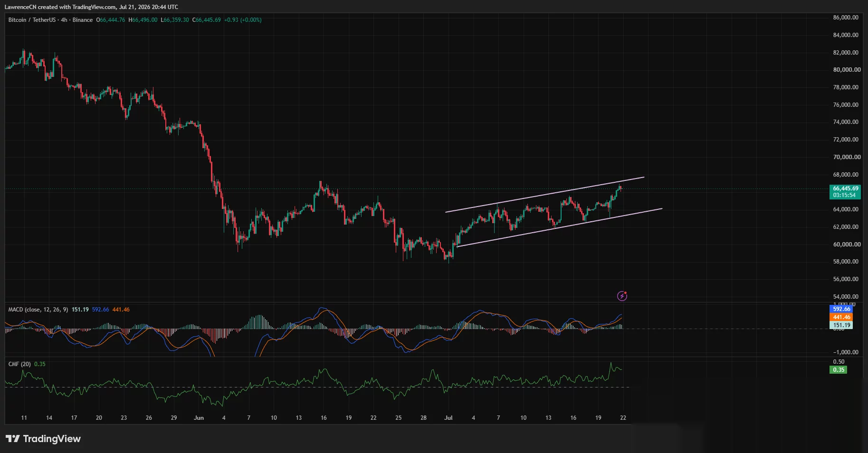Click the orange 441.46 value in MACD legend
The width and height of the screenshot is (868, 453).
pos(121,310)
